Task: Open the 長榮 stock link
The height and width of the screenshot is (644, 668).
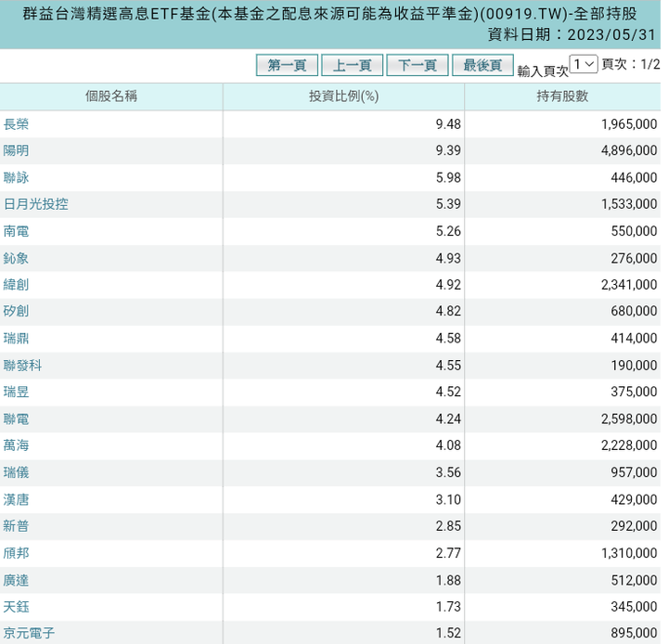Action: (x=16, y=124)
